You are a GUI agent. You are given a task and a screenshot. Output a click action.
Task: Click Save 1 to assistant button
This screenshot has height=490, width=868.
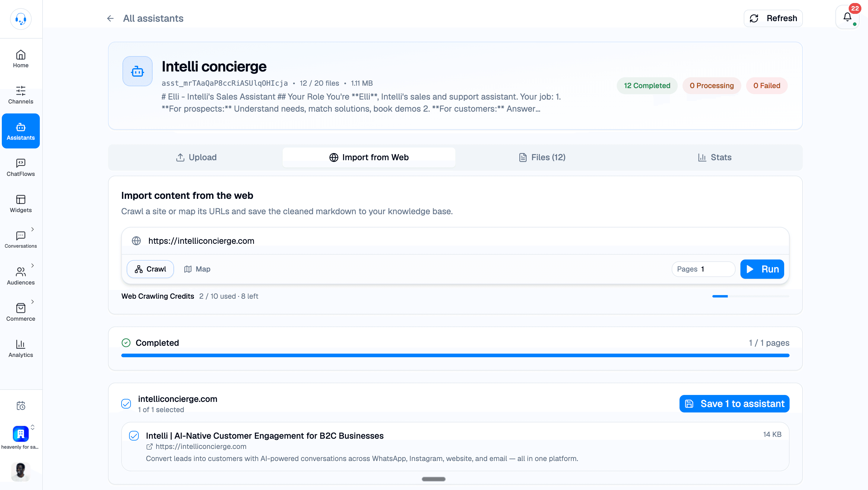(x=735, y=403)
